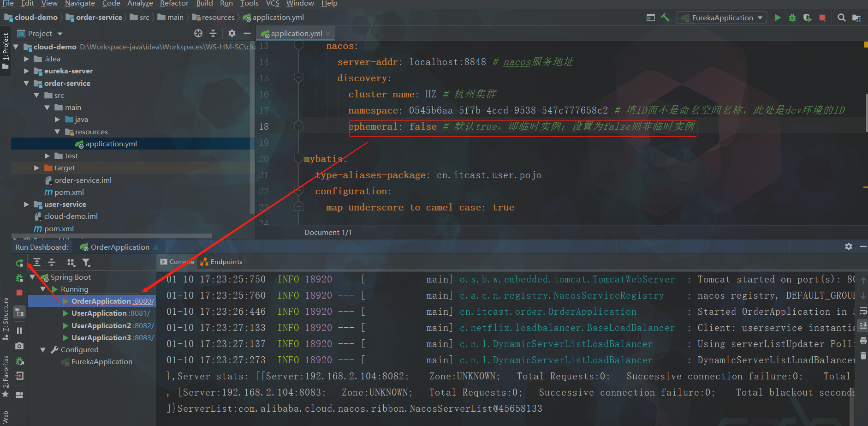Select pom.xml under order-service in project tree
The width and height of the screenshot is (868, 426).
(69, 192)
